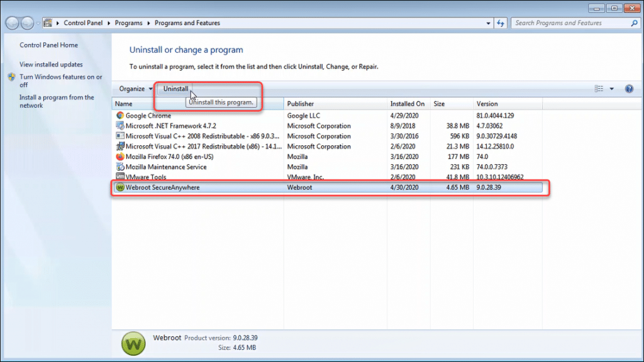Viewport: 644px width, 362px height.
Task: Click Uninstall in the toolbar
Action: 176,89
